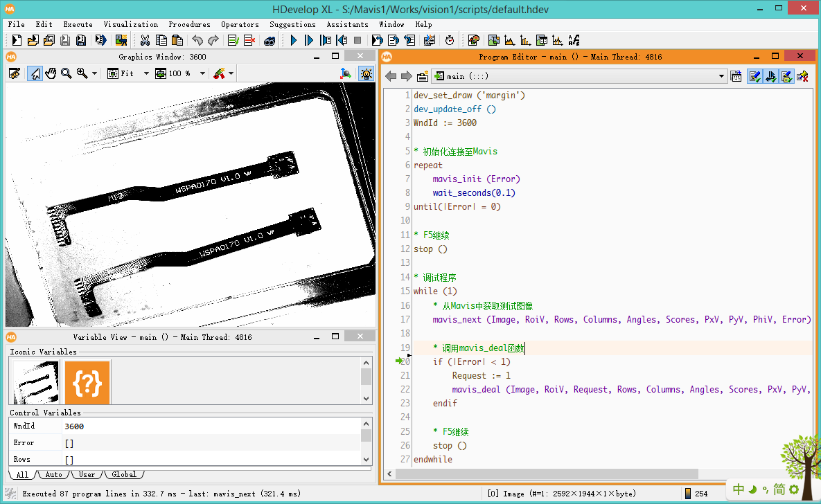Open the profiler stopwatch icon

pos(449,40)
